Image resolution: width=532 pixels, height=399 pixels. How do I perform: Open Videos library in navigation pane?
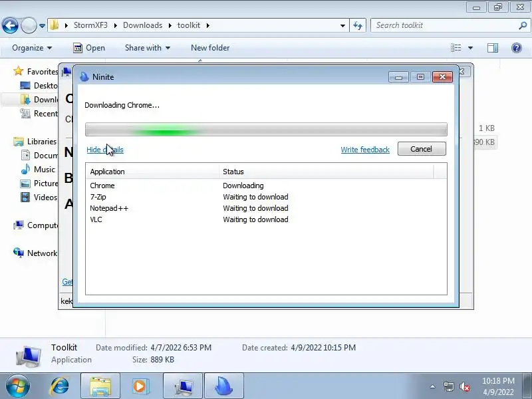click(x=39, y=197)
